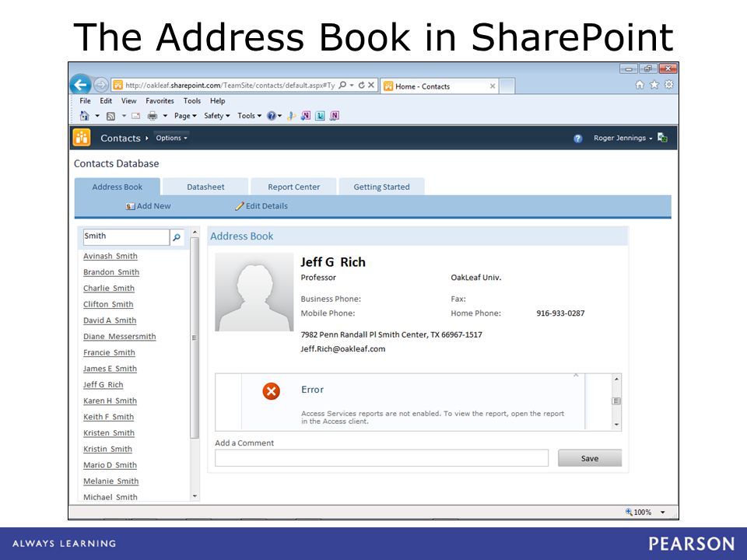Expand the Home page icon dropdown arrow

(x=97, y=116)
